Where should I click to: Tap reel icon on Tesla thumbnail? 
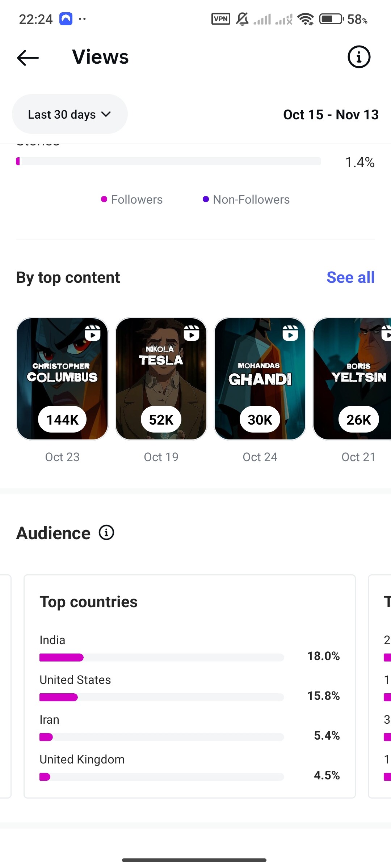192,333
